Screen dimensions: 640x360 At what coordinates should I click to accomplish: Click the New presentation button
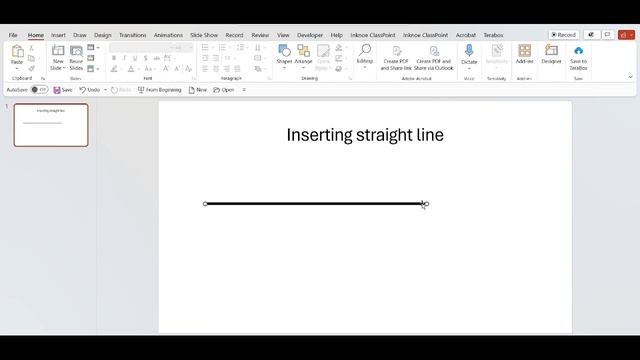pos(198,90)
